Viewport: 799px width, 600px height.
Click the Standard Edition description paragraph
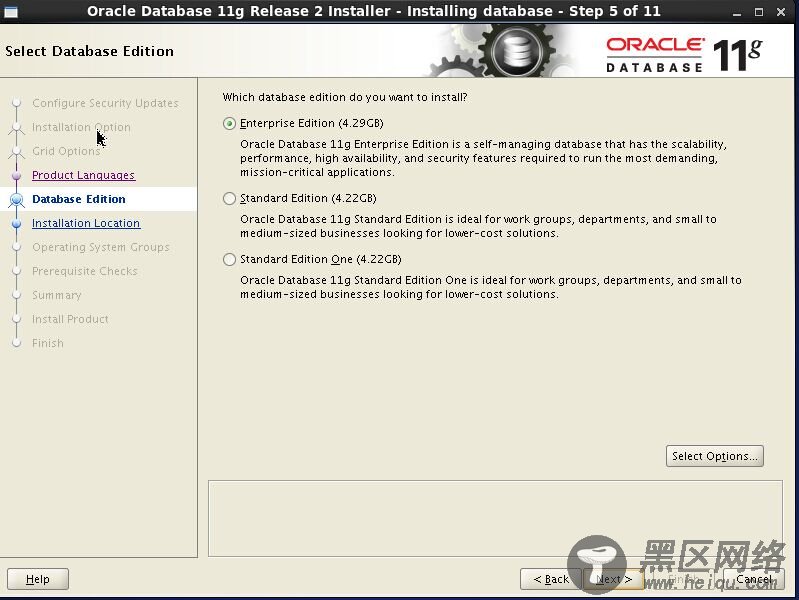pyautogui.click(x=478, y=226)
